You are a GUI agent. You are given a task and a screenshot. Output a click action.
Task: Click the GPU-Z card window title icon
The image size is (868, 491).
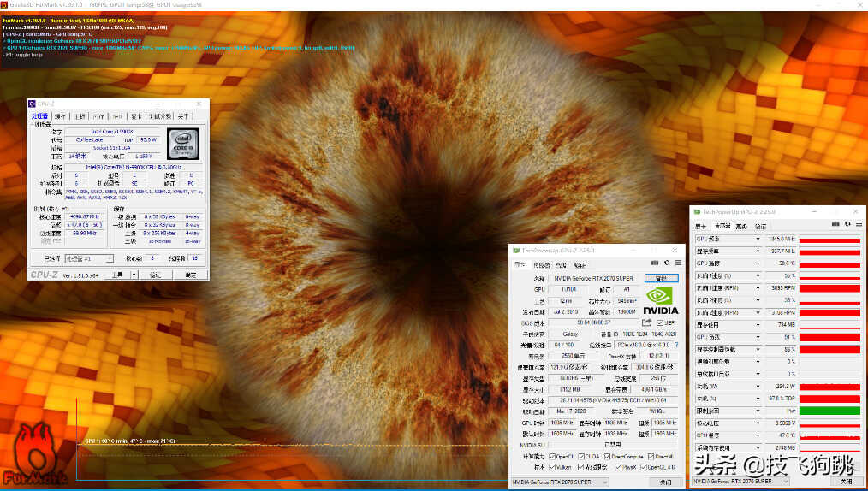tap(516, 251)
